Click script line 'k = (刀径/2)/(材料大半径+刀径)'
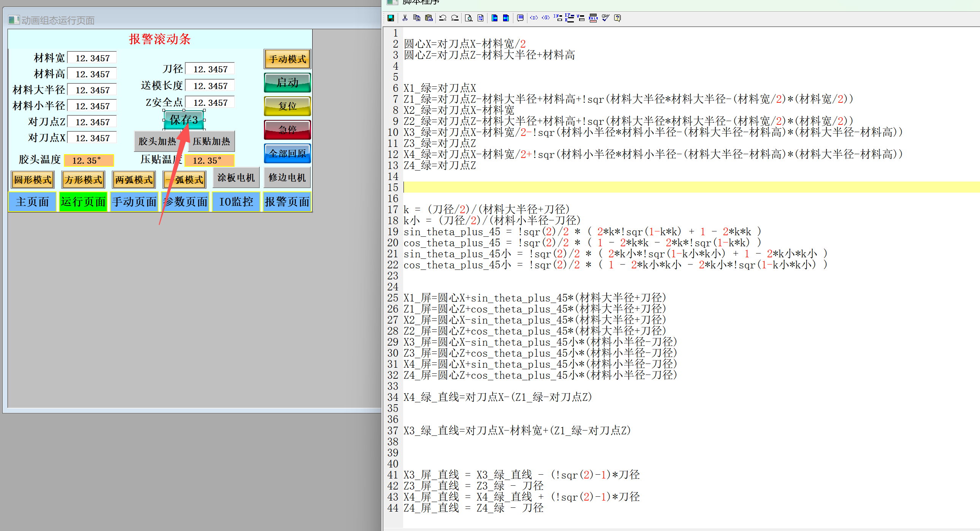Viewport: 980px width, 531px height. pyautogui.click(x=486, y=209)
